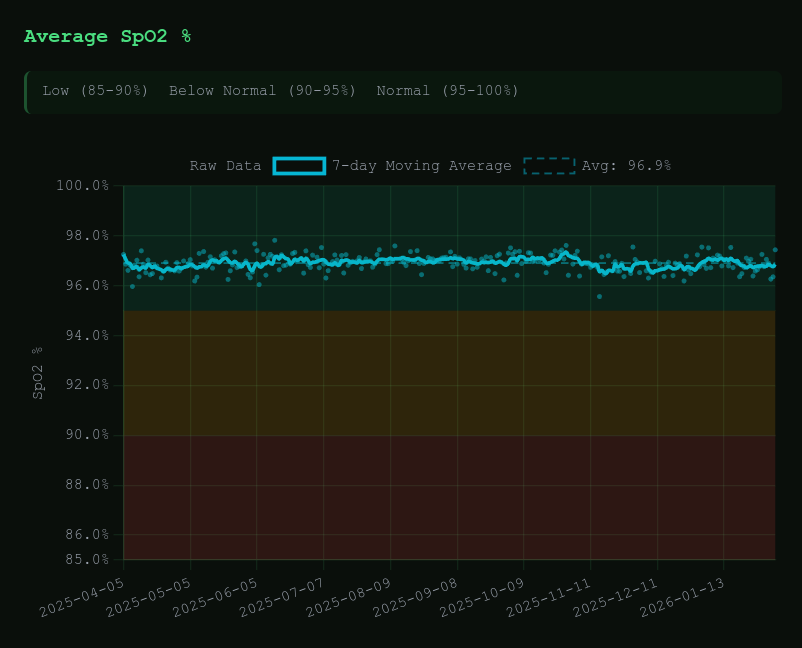Viewport: 802px width, 648px height.
Task: Select the Low (85-90%) range label
Action: coord(95,91)
